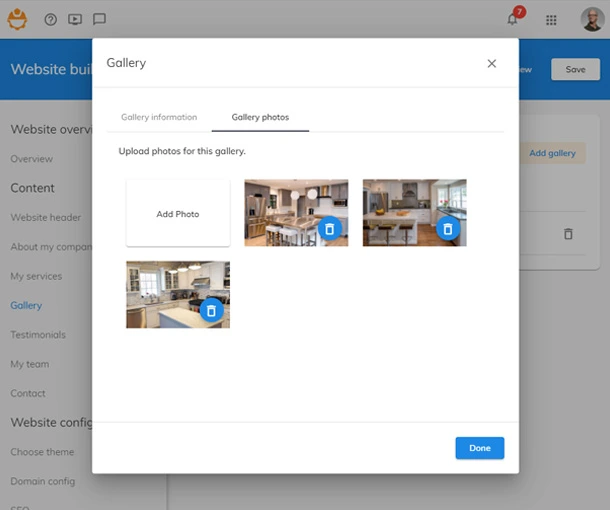Viewport: 610px width, 510px height.
Task: Click the user profile avatar
Action: tap(591, 19)
